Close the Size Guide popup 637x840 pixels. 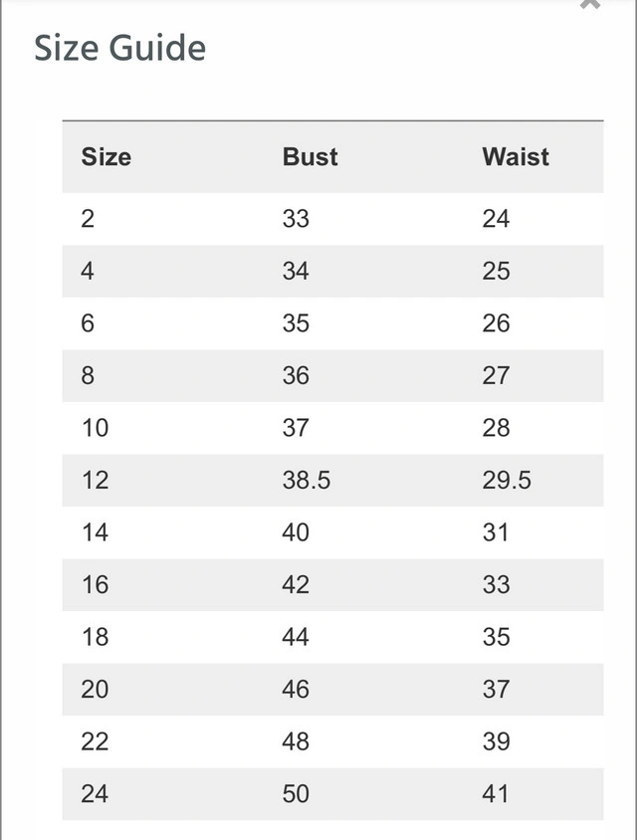590,4
